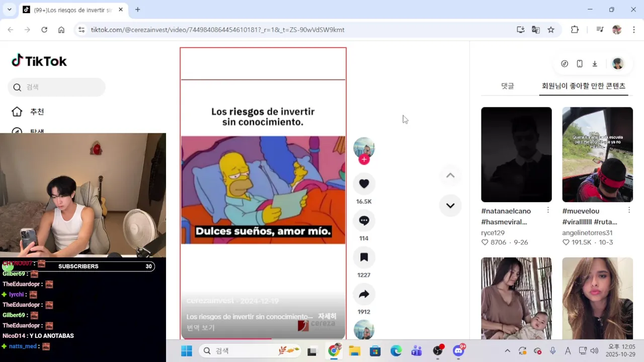
Task: Click the install app icon in address bar
Action: (x=521, y=30)
